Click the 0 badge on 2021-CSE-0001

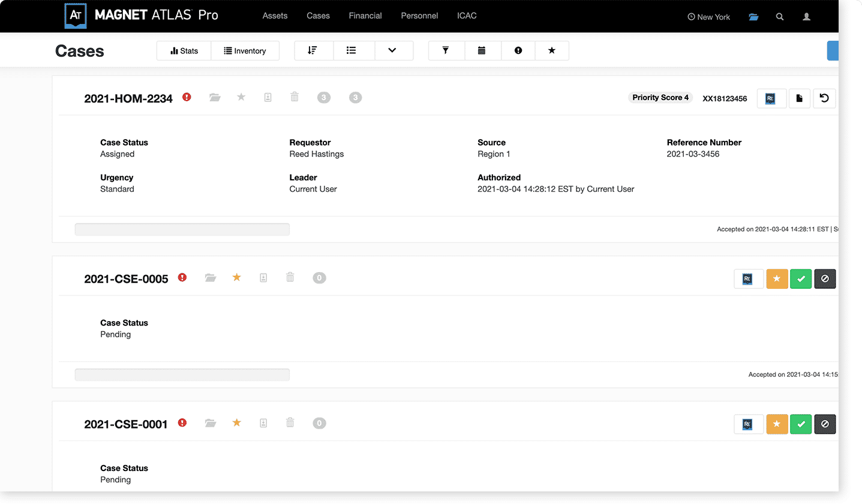click(319, 423)
